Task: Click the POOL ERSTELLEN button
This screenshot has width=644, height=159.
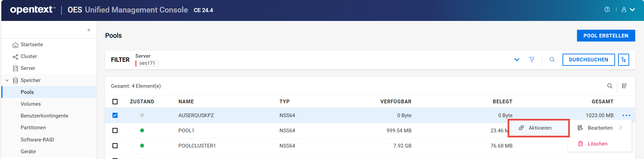Action: pos(606,36)
